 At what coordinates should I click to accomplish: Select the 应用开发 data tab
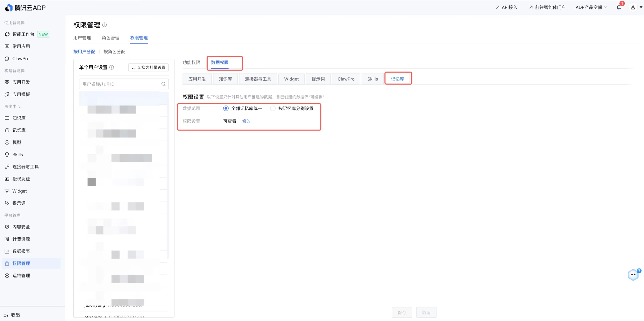click(197, 79)
